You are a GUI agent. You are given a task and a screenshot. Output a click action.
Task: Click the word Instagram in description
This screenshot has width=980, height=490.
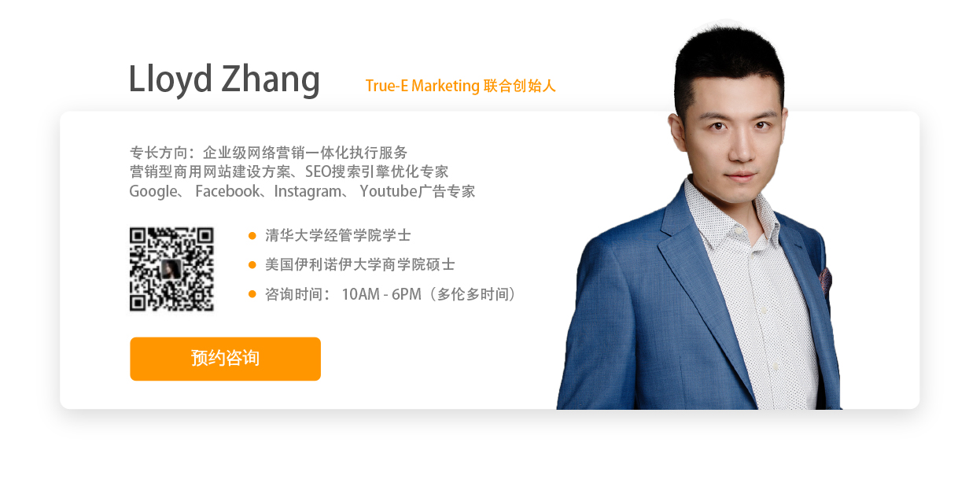pos(308,191)
